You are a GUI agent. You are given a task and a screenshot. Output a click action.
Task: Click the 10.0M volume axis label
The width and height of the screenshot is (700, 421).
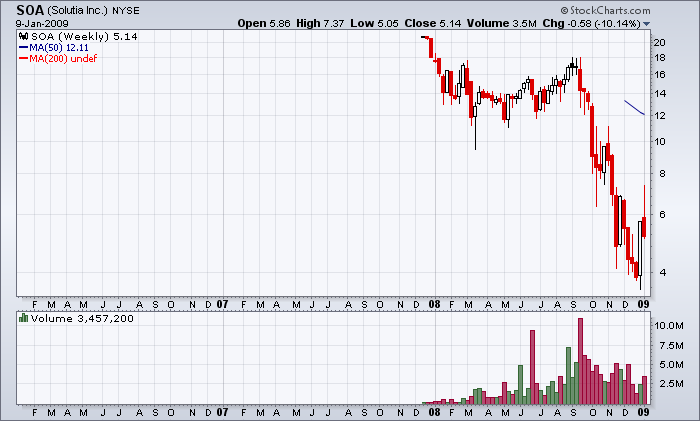pyautogui.click(x=669, y=325)
